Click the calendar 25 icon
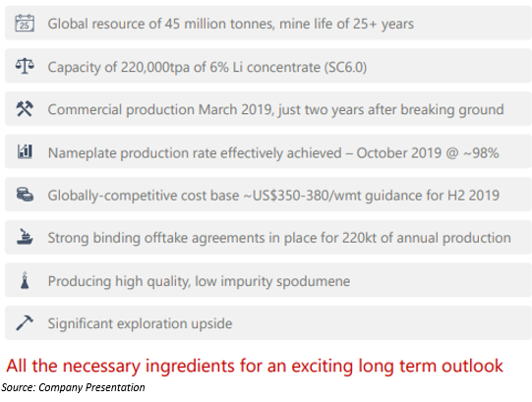Screen dimensions: 532x402 25,24
